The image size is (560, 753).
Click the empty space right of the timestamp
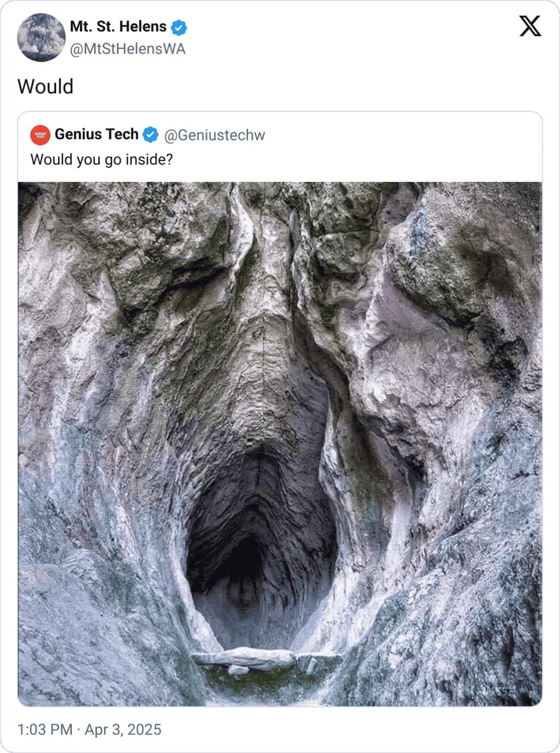click(x=356, y=730)
